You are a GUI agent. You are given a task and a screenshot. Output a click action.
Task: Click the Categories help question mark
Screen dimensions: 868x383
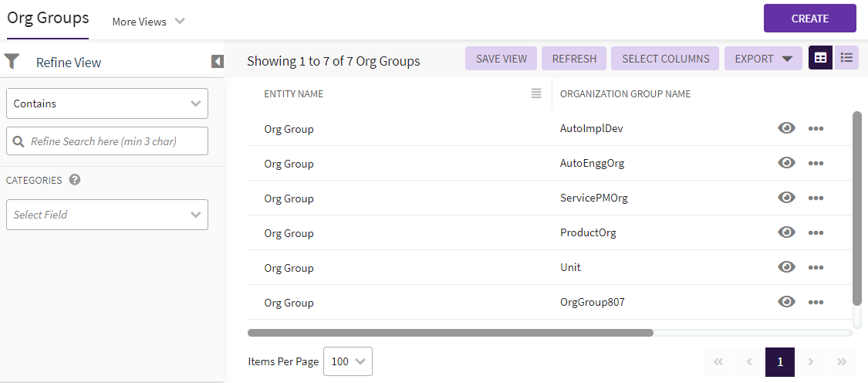pos(75,180)
